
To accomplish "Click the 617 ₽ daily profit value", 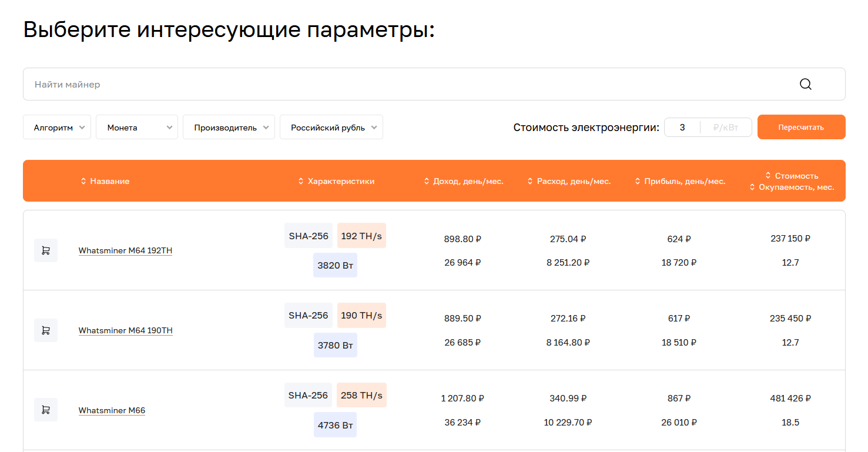I will point(679,319).
